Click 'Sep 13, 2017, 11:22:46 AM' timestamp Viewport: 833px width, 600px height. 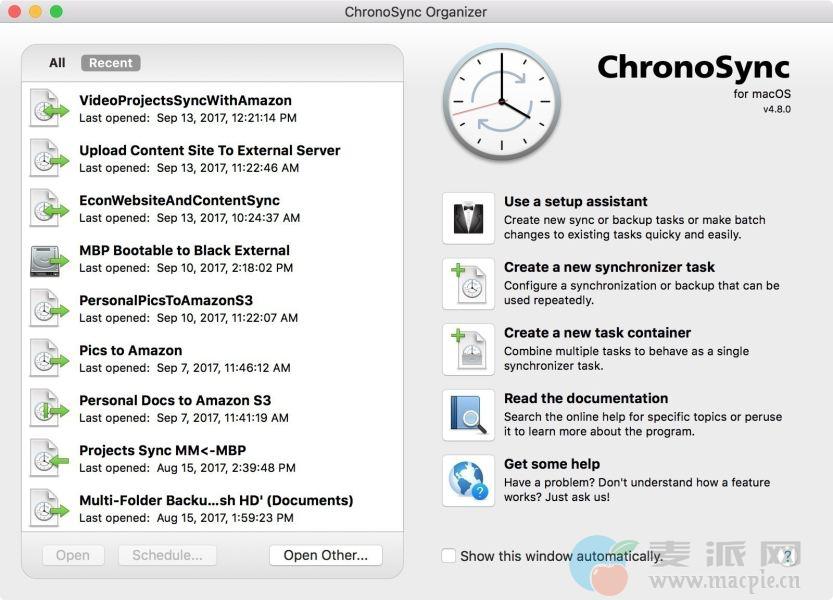(228, 168)
